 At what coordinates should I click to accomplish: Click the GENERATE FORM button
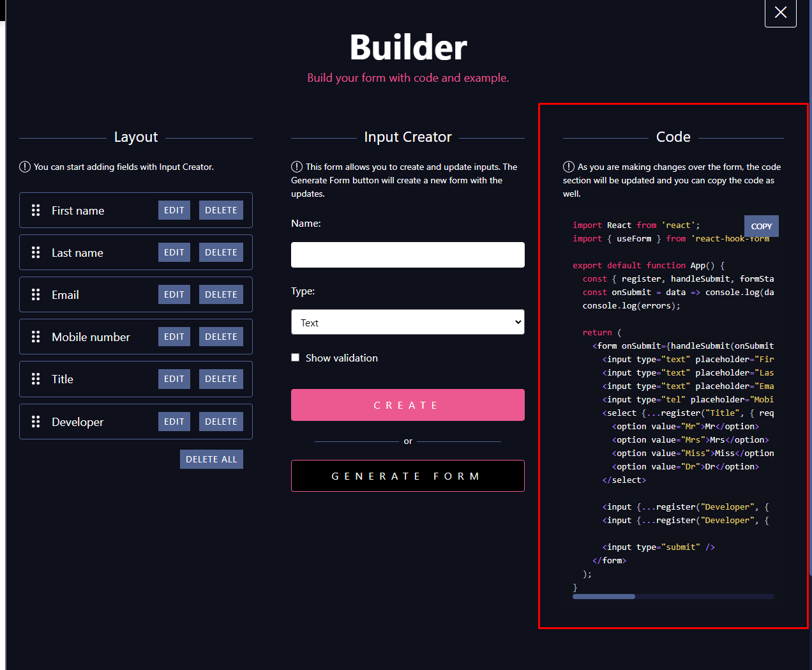coord(408,476)
